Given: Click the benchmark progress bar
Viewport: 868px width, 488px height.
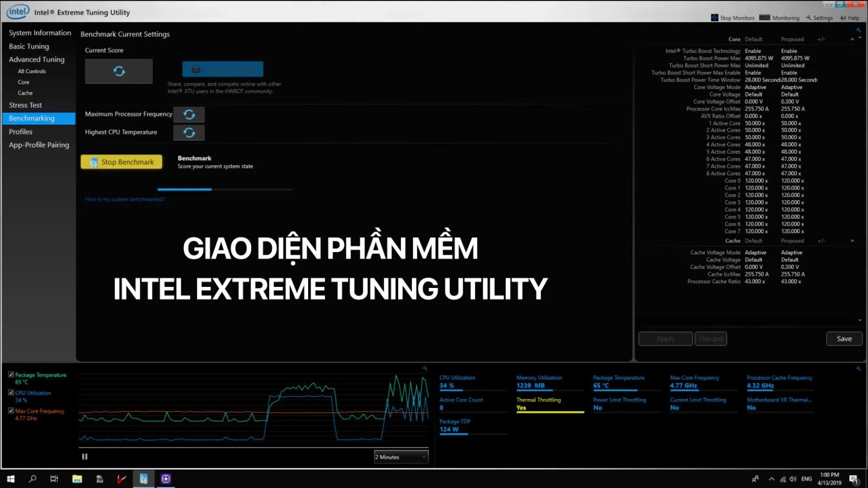Looking at the screenshot, I should pyautogui.click(x=225, y=189).
